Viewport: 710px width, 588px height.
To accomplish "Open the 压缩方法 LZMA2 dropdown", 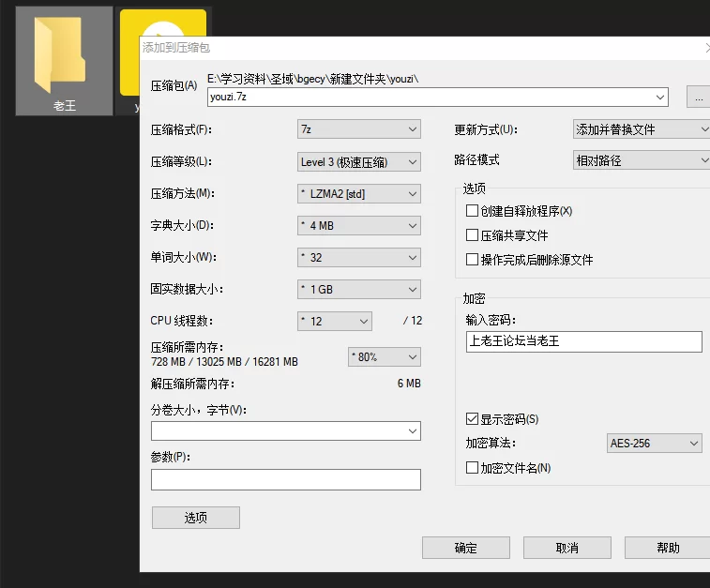I will [x=359, y=194].
